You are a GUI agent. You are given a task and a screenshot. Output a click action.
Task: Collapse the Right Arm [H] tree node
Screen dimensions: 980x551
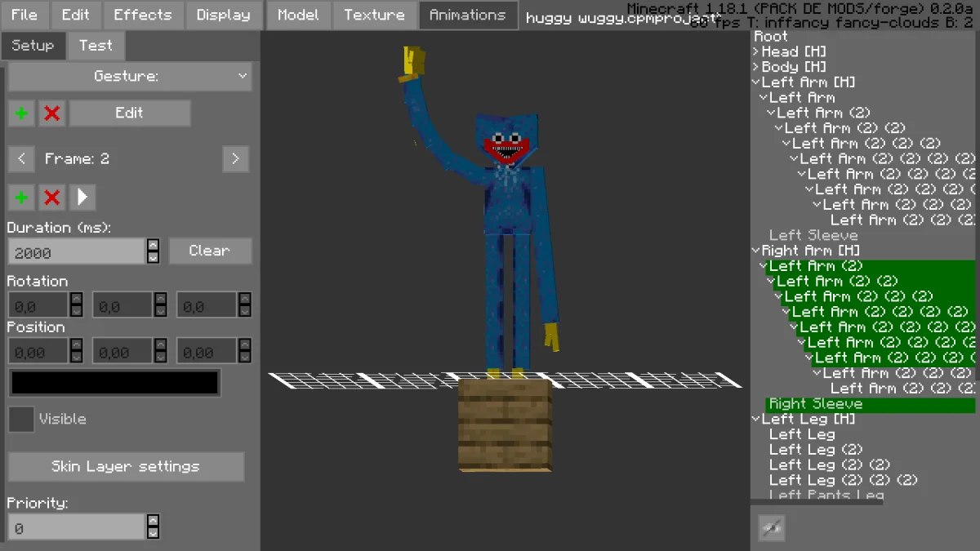pyautogui.click(x=756, y=251)
